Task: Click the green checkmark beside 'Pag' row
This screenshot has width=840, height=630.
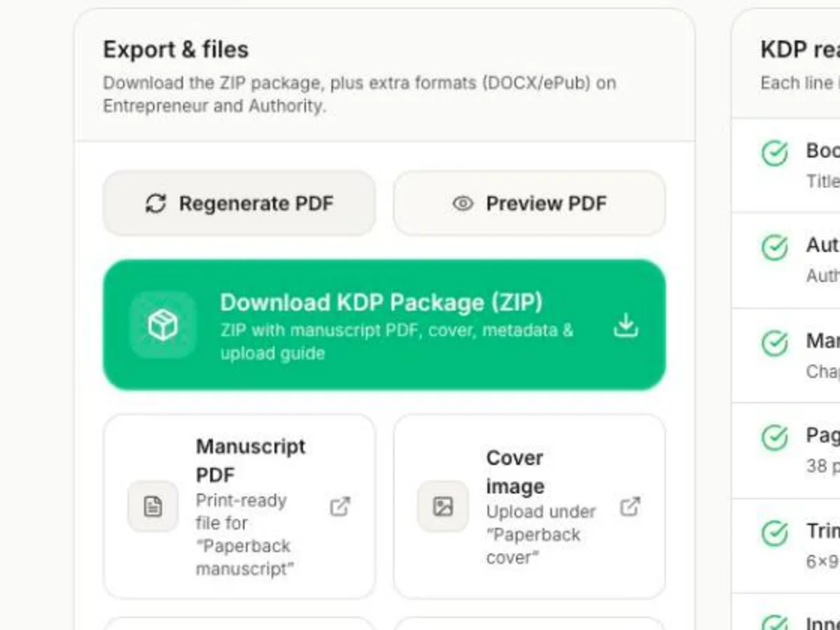Action: [775, 438]
